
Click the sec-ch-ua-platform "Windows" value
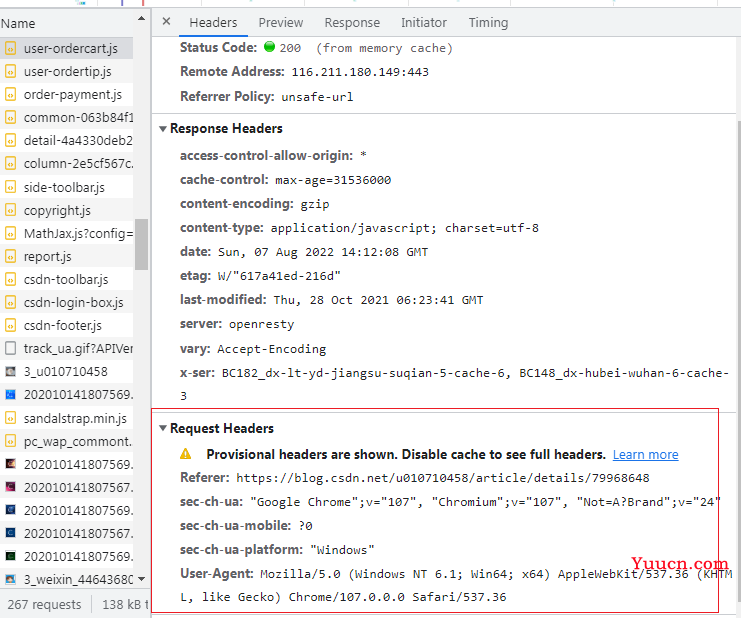pyautogui.click(x=342, y=550)
